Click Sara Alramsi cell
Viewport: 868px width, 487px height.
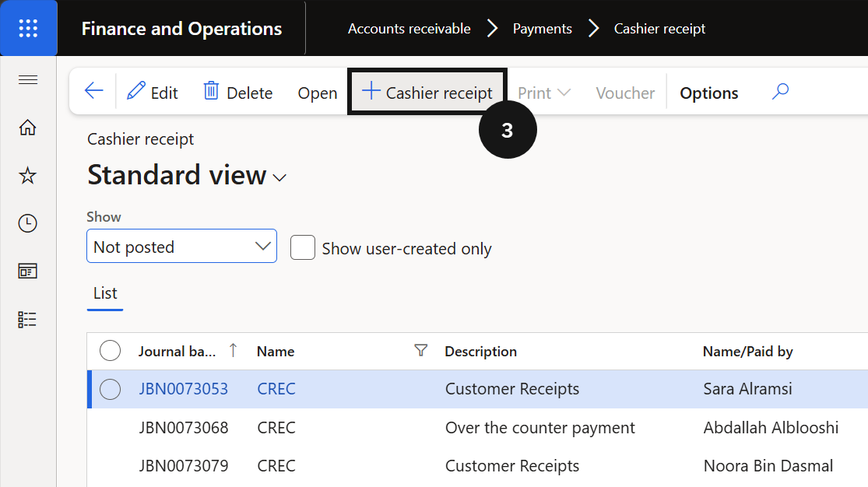coord(747,389)
